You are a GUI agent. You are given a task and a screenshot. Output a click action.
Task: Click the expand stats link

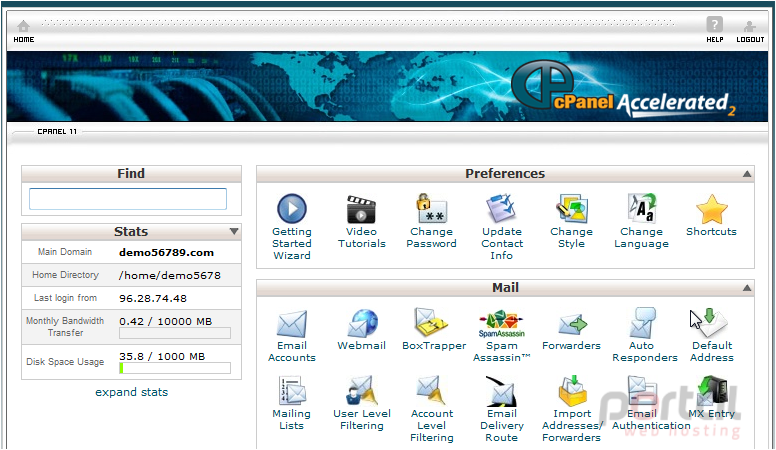(132, 392)
